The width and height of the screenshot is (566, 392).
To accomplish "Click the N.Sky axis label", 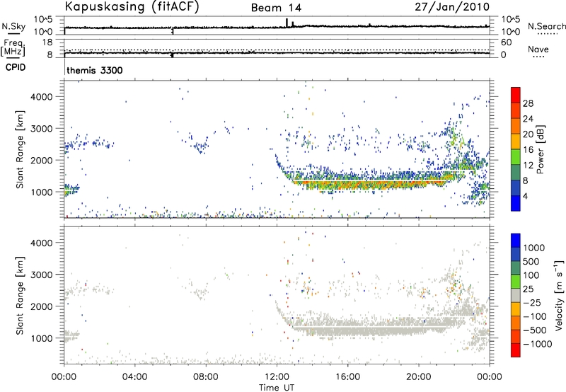I will coord(13,27).
